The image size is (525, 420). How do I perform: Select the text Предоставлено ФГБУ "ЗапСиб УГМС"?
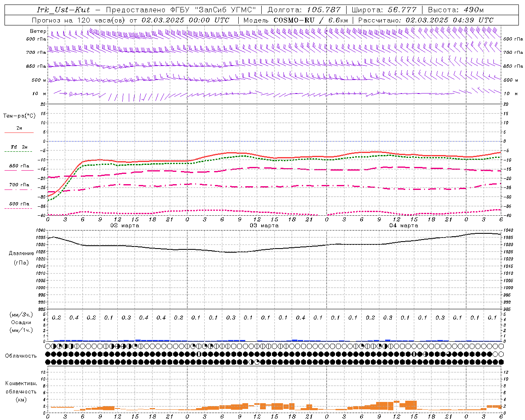tap(181, 10)
